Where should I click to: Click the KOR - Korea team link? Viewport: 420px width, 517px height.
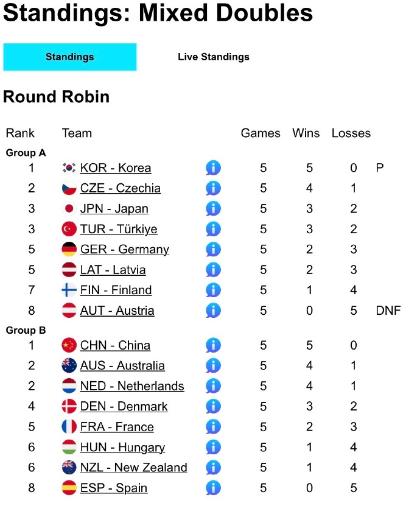116,168
